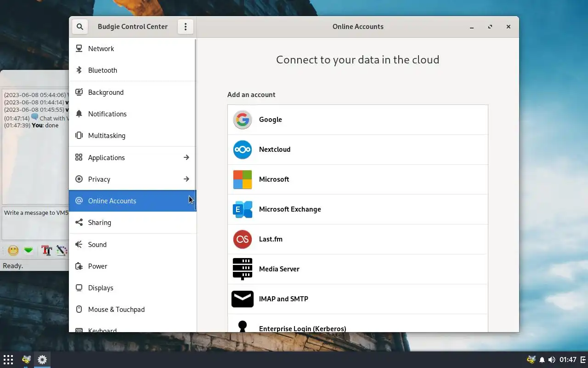Expand the Applications submenu arrow
The image size is (588, 368).
point(186,157)
